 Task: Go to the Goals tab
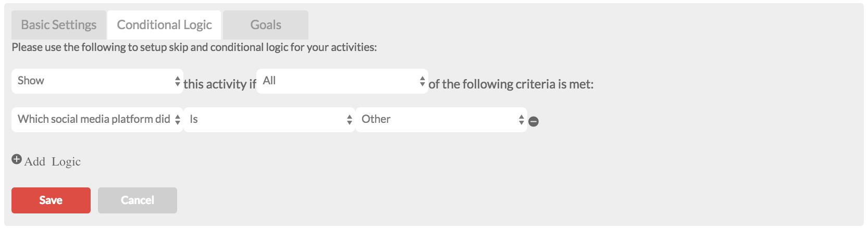coord(266,25)
